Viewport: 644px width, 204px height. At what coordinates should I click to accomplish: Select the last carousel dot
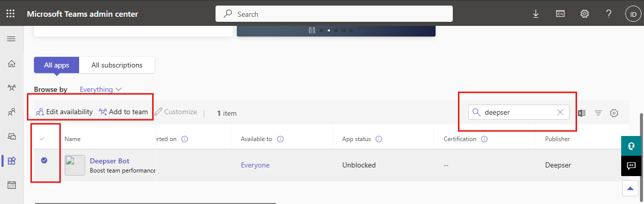[x=351, y=30]
